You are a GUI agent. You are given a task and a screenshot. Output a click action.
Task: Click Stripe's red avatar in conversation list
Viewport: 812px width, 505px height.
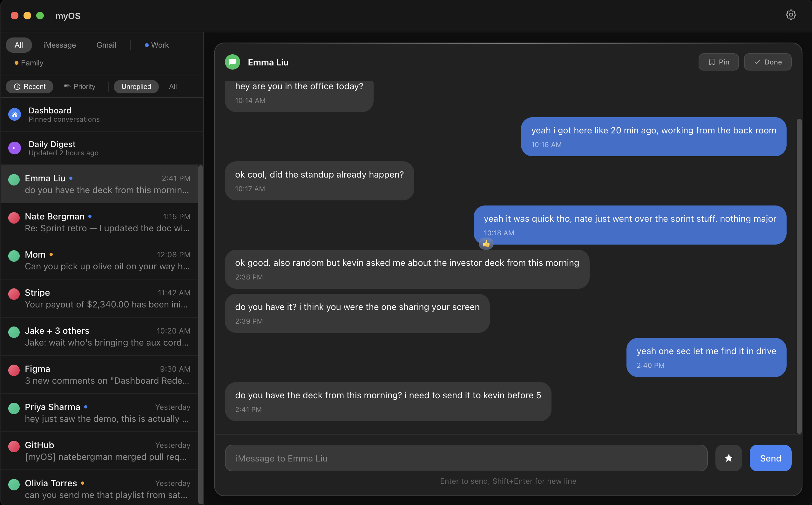(x=14, y=294)
